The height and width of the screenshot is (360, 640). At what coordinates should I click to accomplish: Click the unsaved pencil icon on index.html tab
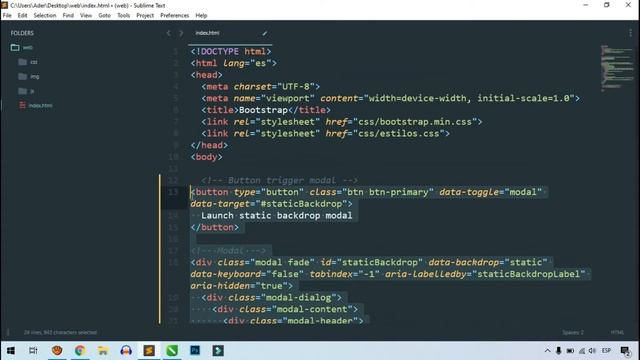[x=264, y=33]
